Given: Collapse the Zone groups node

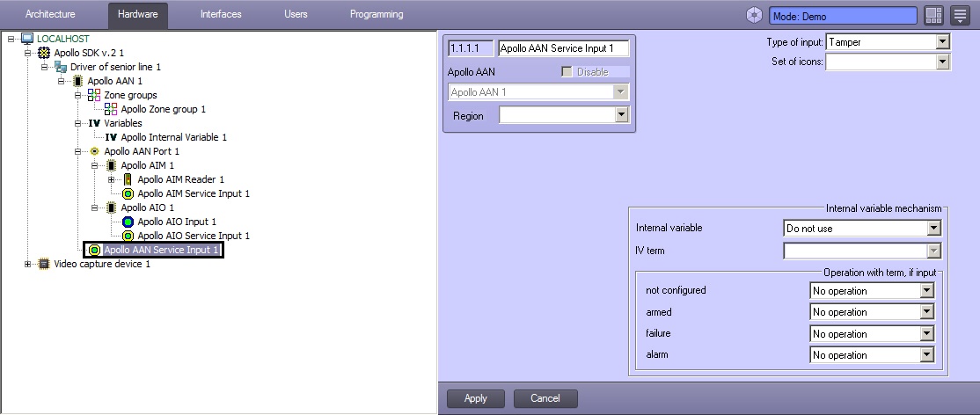Looking at the screenshot, I should [78, 95].
